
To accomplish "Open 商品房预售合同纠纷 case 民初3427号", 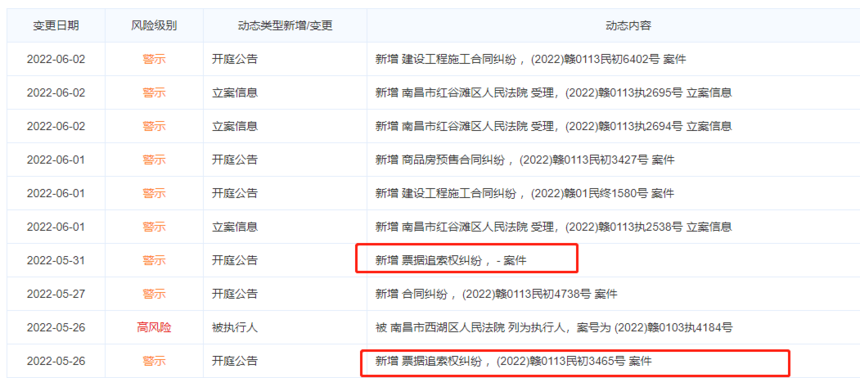I will [x=525, y=160].
